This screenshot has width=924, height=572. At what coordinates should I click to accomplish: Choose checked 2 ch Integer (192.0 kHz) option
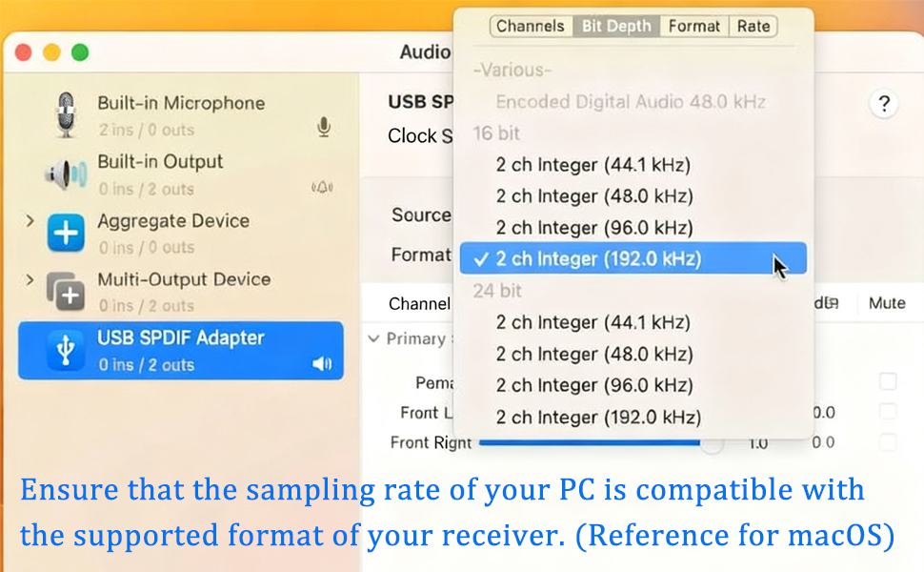coord(633,258)
